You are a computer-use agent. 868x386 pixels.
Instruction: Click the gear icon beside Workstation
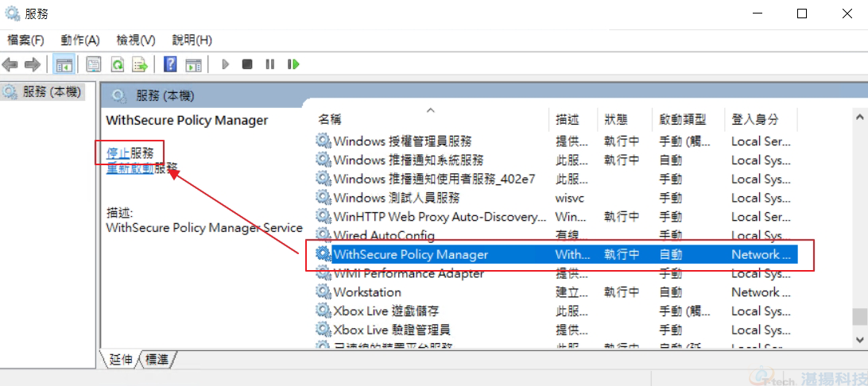pyautogui.click(x=323, y=292)
